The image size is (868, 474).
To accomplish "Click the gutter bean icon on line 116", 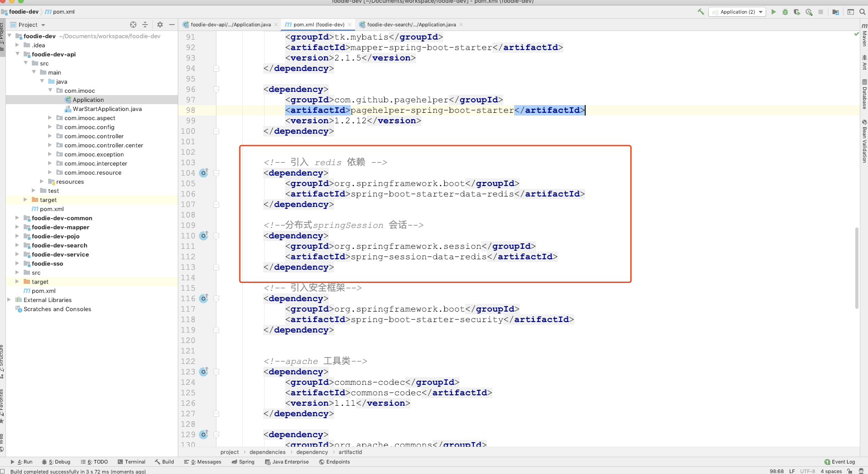I will tap(204, 298).
